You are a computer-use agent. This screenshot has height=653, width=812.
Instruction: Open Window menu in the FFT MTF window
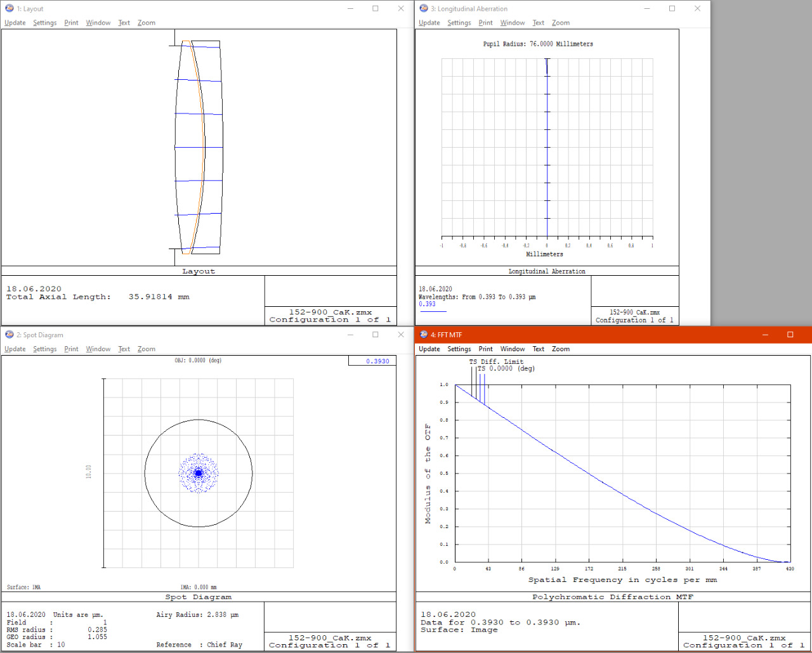pyautogui.click(x=512, y=349)
